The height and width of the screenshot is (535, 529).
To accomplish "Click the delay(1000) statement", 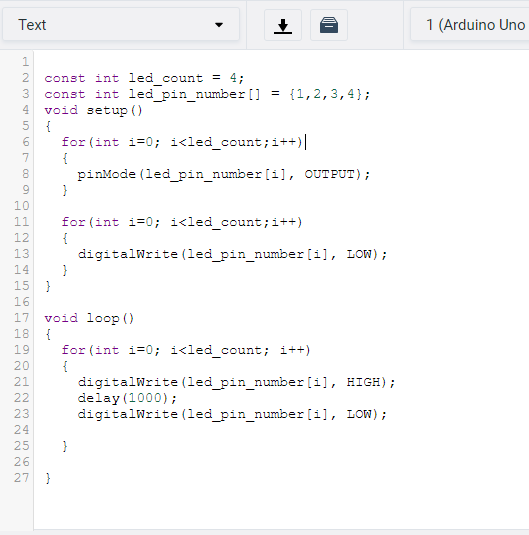I will 127,398.
